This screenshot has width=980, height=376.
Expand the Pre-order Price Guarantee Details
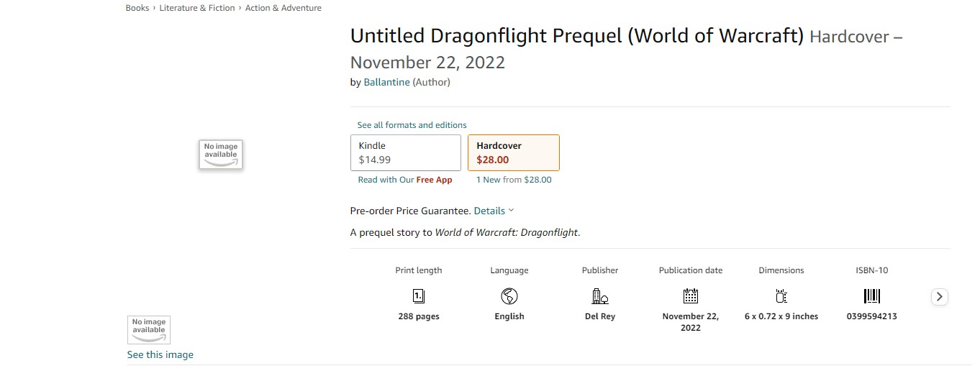tap(494, 211)
